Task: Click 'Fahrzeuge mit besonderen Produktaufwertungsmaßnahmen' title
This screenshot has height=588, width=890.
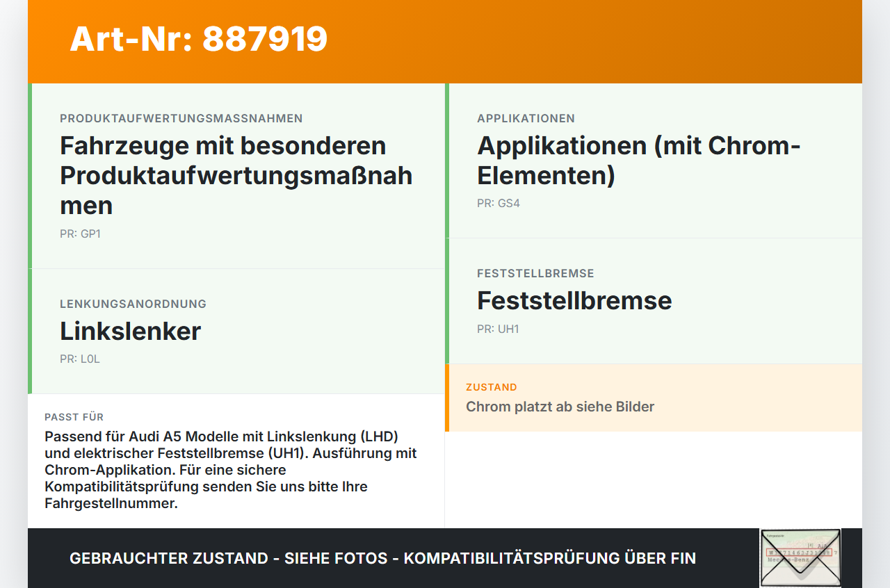Action: click(236, 175)
